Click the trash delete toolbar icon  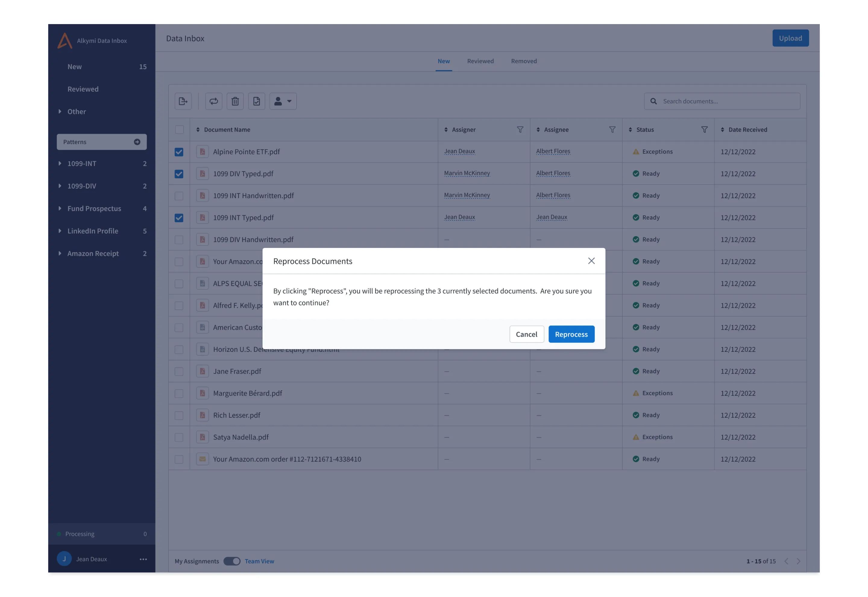(x=235, y=101)
